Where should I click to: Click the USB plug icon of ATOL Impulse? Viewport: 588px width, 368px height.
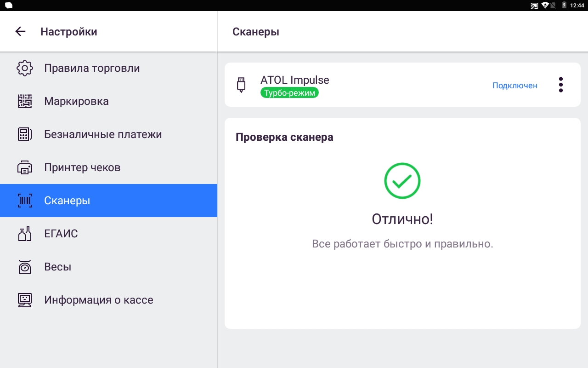click(241, 85)
